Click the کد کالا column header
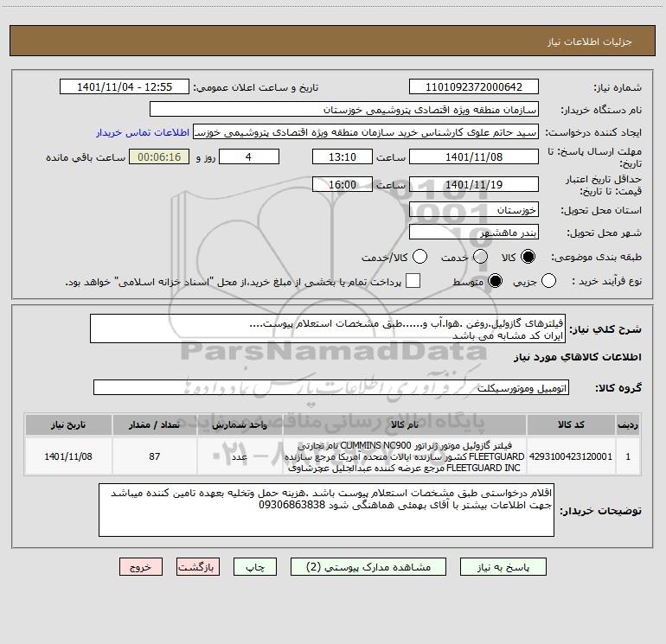The width and height of the screenshot is (666, 644). click(x=571, y=424)
